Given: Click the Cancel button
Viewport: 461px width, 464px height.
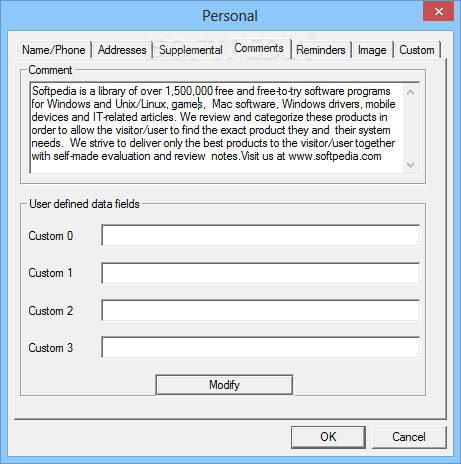Looking at the screenshot, I should [409, 437].
